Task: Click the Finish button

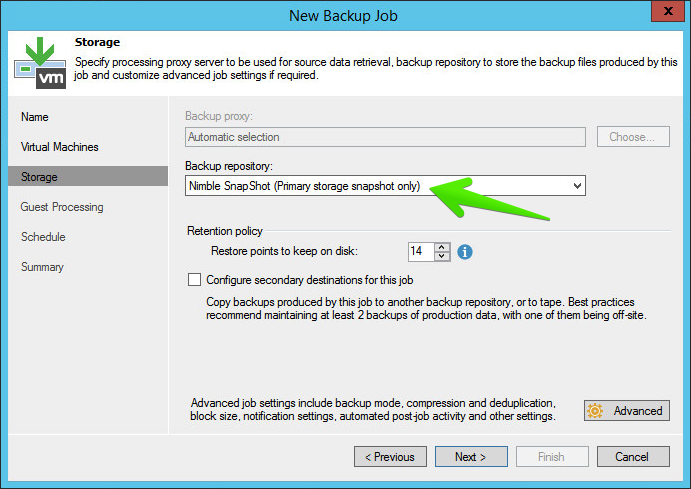Action: 552,457
